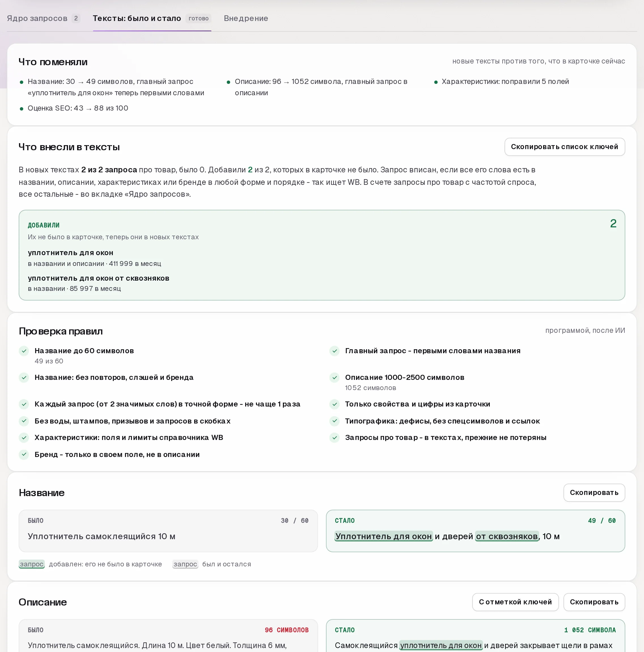Click check icon beside «Главный запрос - первыми словами названия»
This screenshot has height=652, width=644.
[334, 351]
